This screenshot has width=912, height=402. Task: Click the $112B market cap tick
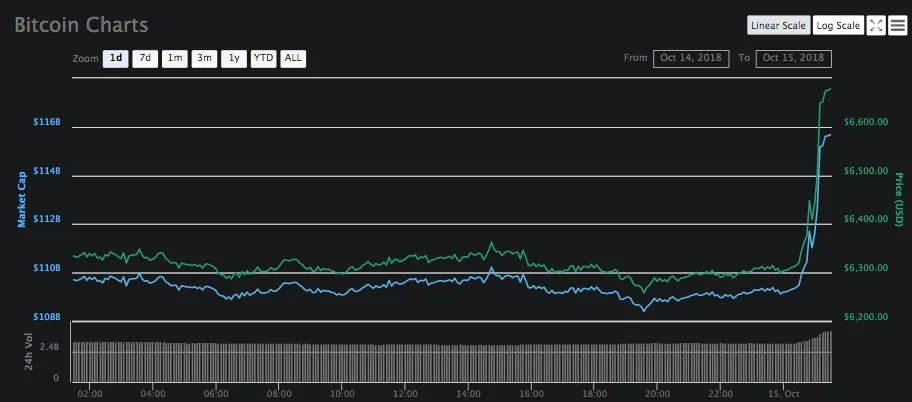coord(47,219)
